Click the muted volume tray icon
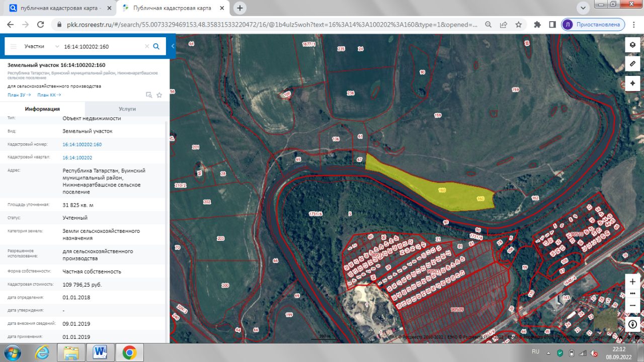 pos(594,352)
